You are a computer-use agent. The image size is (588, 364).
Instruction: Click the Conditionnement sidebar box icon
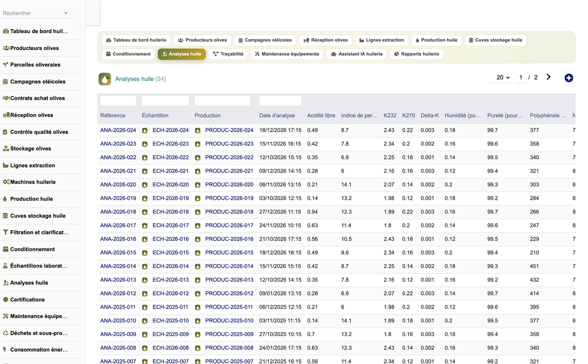pos(6,249)
